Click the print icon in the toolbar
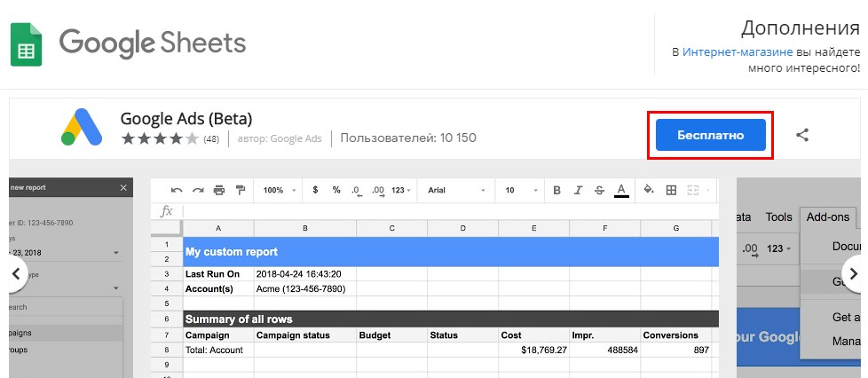The height and width of the screenshot is (378, 868). click(218, 190)
